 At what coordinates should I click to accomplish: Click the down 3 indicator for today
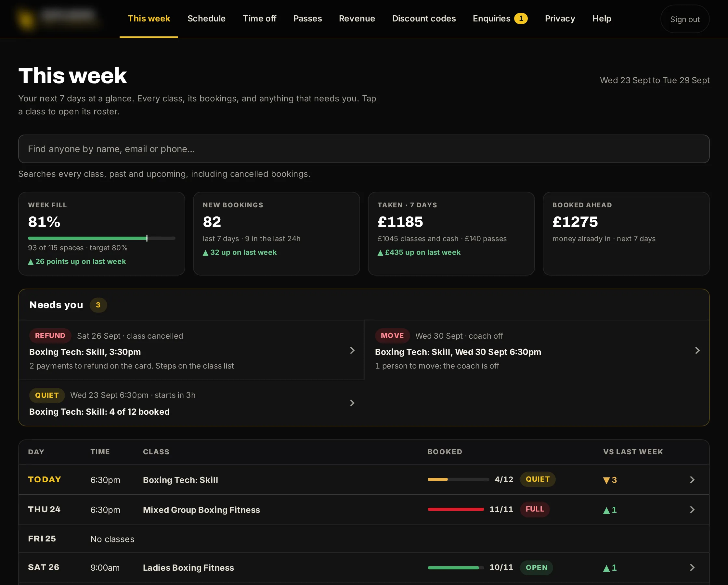point(610,480)
